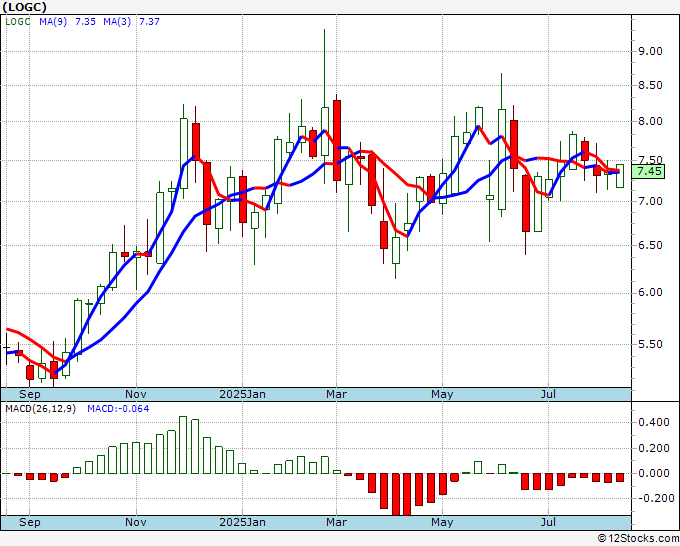
Task: Open the 12Stocks.com copyright link
Action: (638, 539)
